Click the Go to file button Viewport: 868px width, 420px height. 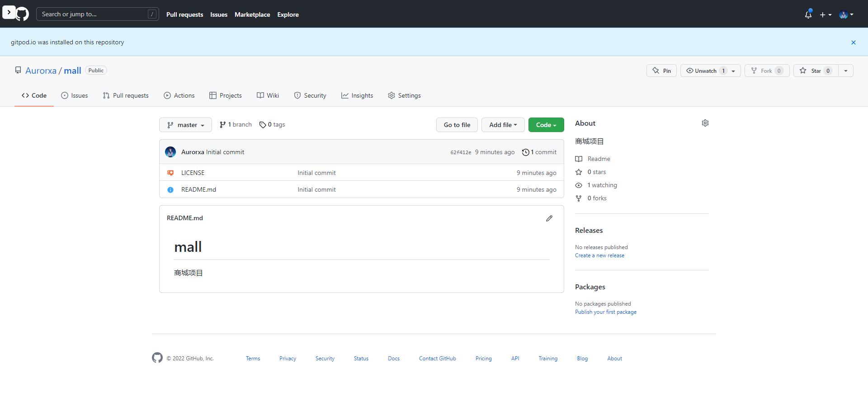457,125
